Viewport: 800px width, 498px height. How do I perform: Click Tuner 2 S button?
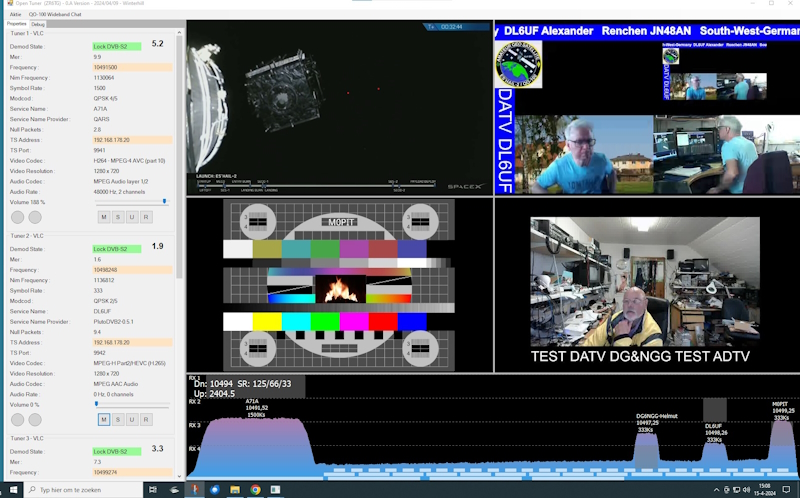[118, 419]
